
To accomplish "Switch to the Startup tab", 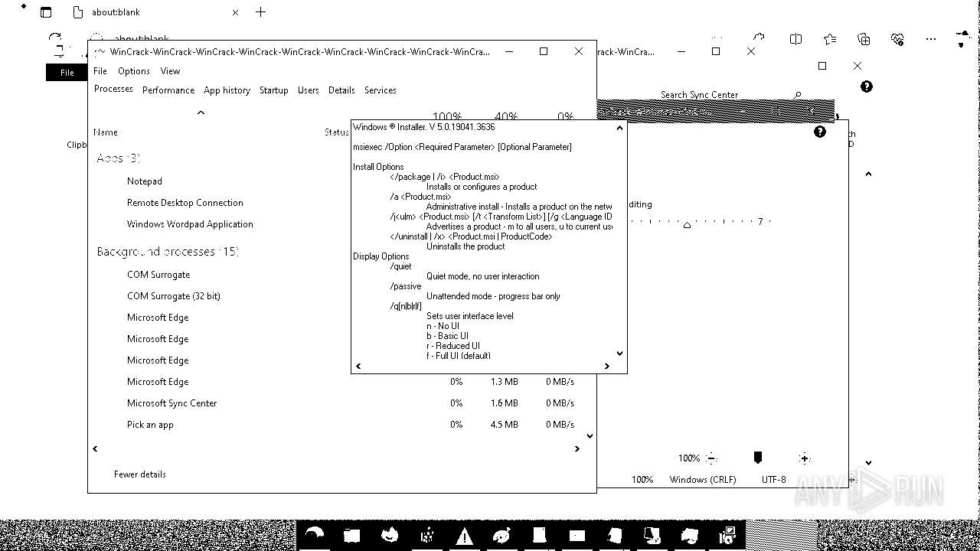I will coord(273,90).
